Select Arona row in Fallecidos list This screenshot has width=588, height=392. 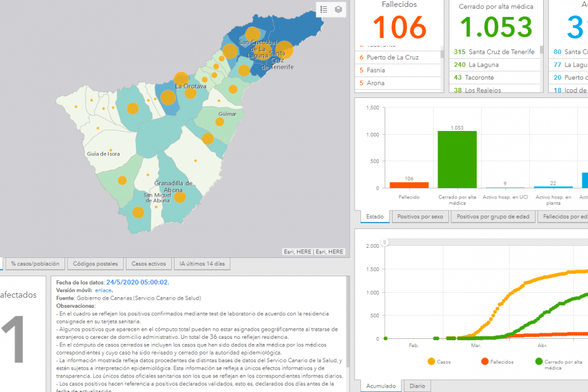tap(398, 83)
